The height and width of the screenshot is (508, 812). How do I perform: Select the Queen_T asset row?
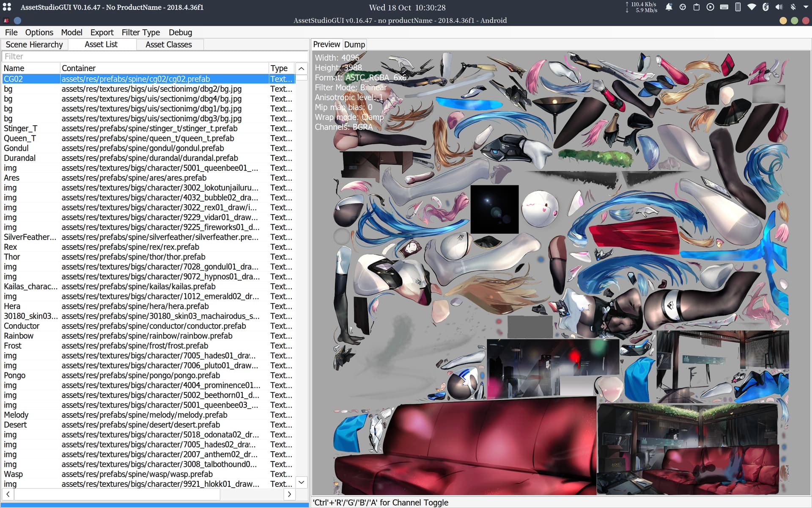click(x=148, y=138)
